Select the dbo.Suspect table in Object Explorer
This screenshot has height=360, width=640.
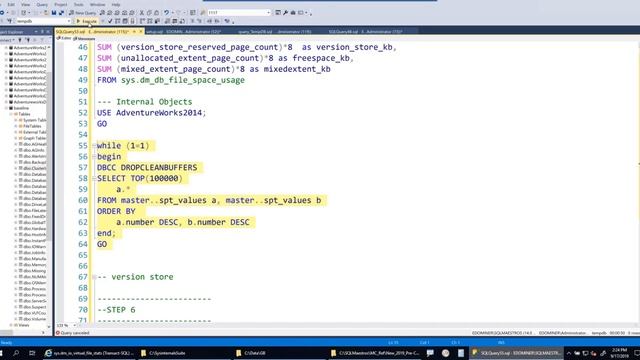tap(34, 307)
